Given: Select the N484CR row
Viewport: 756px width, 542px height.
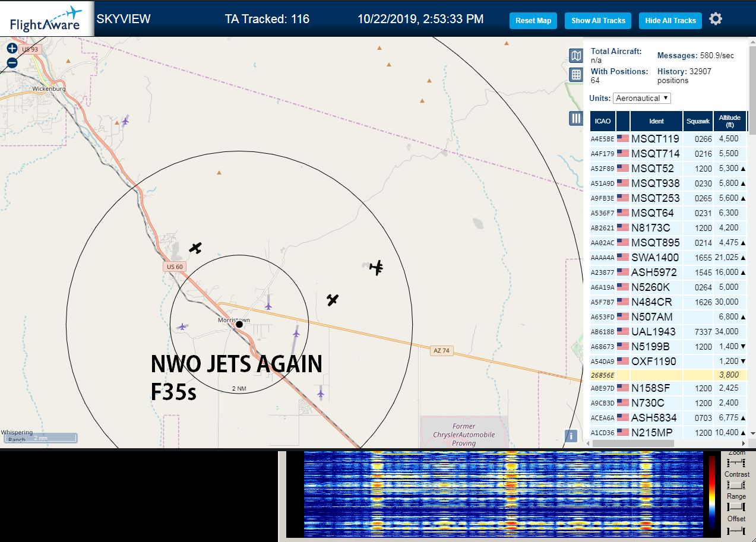Looking at the screenshot, I should click(x=668, y=302).
